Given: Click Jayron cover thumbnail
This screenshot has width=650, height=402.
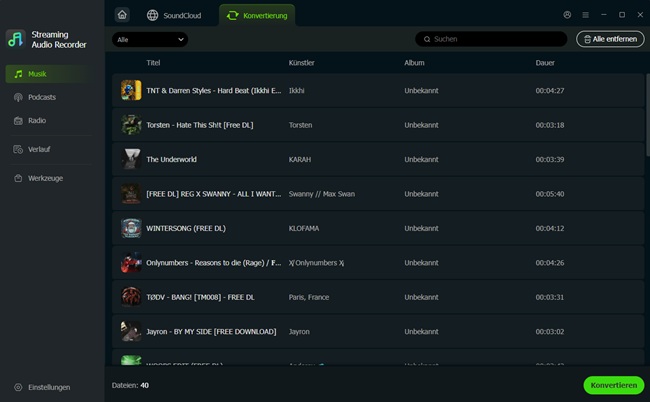Looking at the screenshot, I should click(131, 331).
